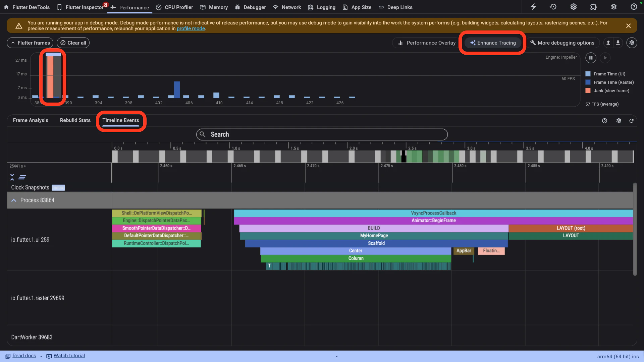644x362 pixels.
Task: Open the CPU Profiler page
Action: click(174, 7)
